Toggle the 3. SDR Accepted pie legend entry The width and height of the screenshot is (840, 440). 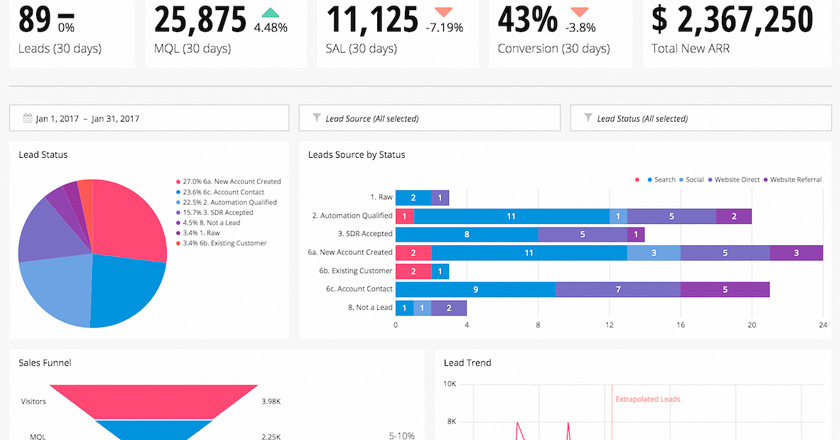click(214, 212)
